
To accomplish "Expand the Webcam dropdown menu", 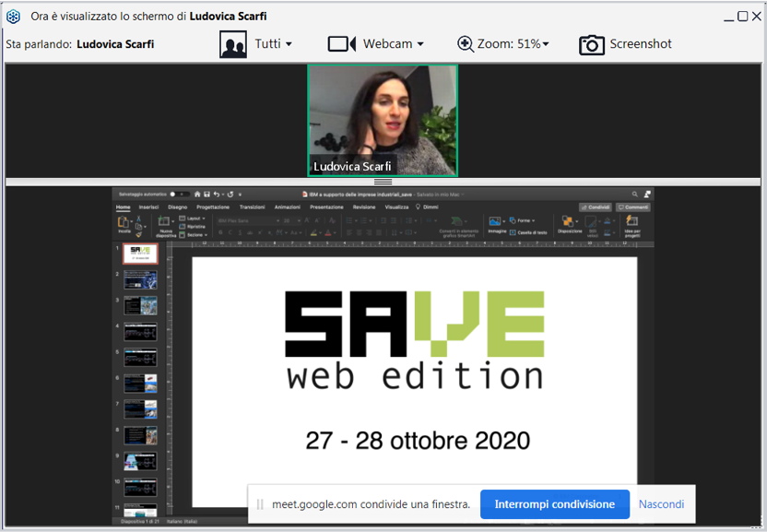I will pos(420,44).
